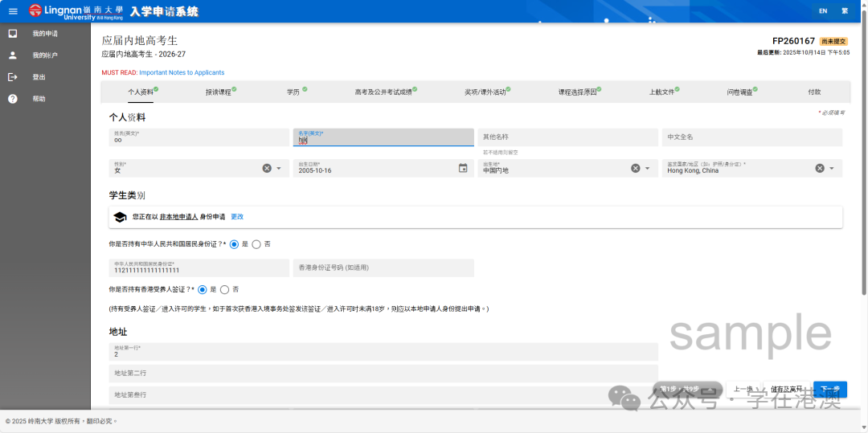
Task: Clear the 性别 field selection
Action: 267,168
